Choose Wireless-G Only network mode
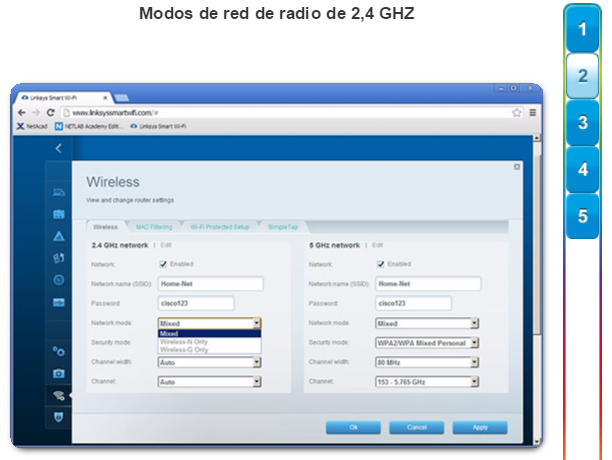This screenshot has width=612, height=460. tap(210, 350)
